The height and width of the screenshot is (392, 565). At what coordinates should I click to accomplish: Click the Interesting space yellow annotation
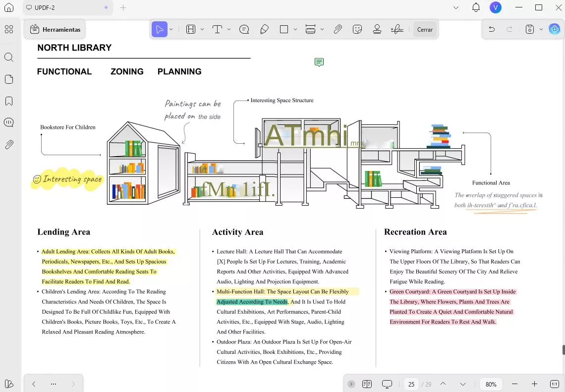coord(67,179)
